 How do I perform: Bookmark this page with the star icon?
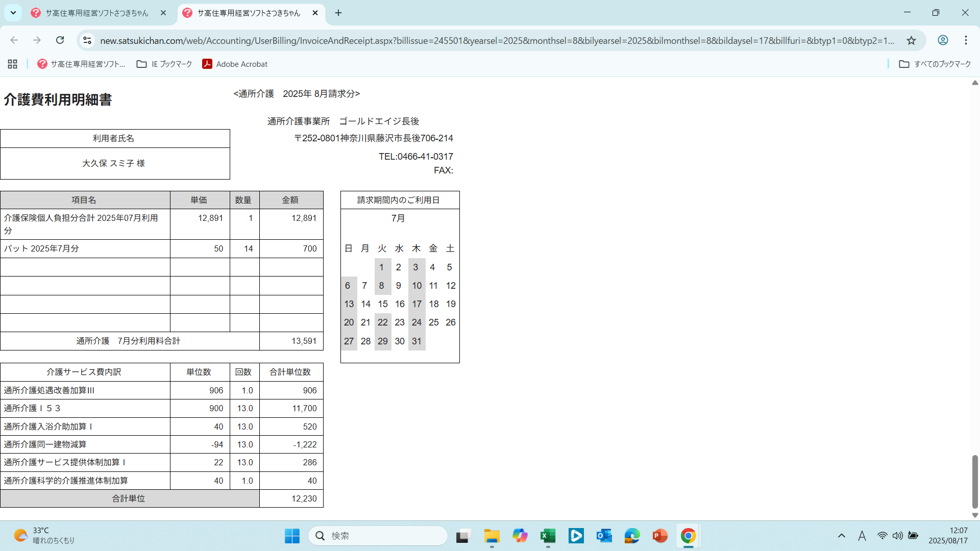click(911, 40)
